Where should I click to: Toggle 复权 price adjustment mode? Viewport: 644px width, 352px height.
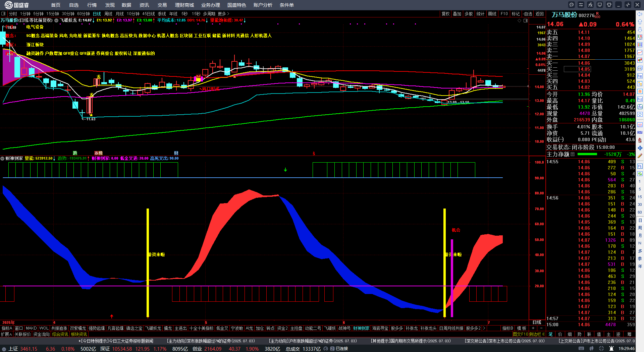pos(446,14)
